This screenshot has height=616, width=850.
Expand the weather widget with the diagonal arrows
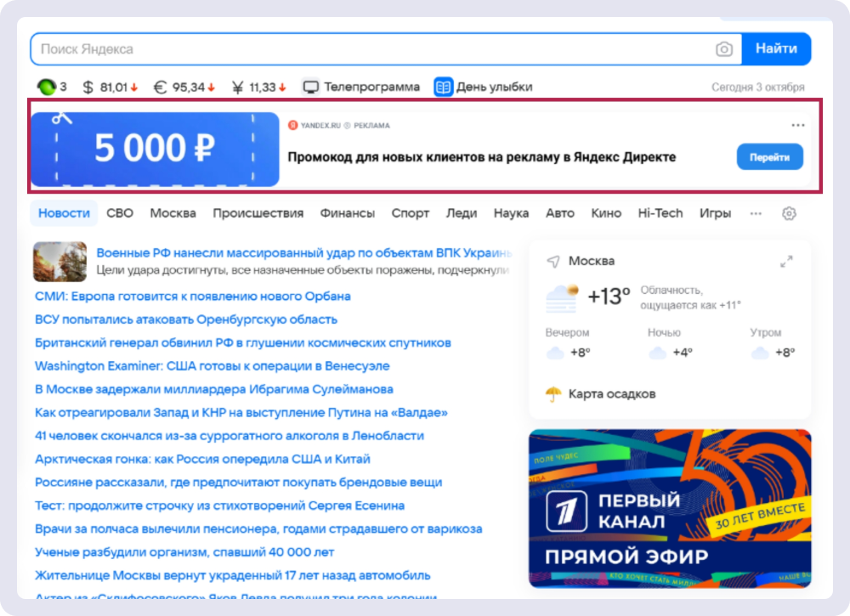coord(787,262)
